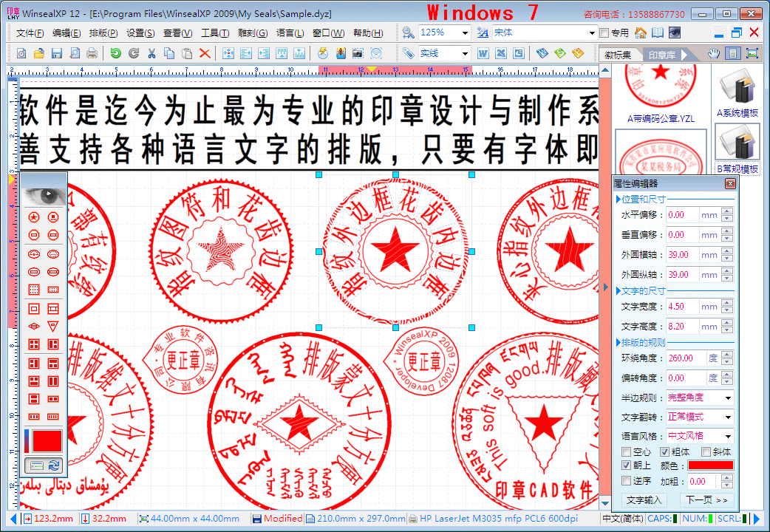Click the Word W export icon
Image resolution: width=770 pixels, height=532 pixels.
click(x=483, y=53)
